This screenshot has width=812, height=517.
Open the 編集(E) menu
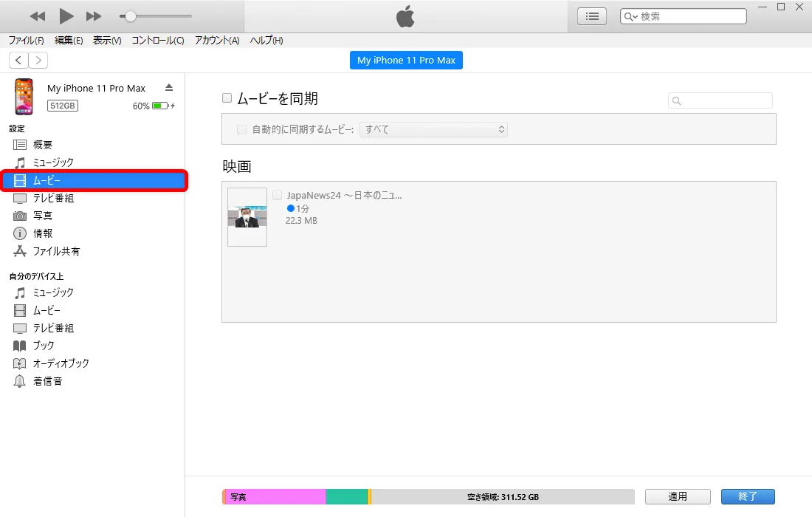coord(69,41)
